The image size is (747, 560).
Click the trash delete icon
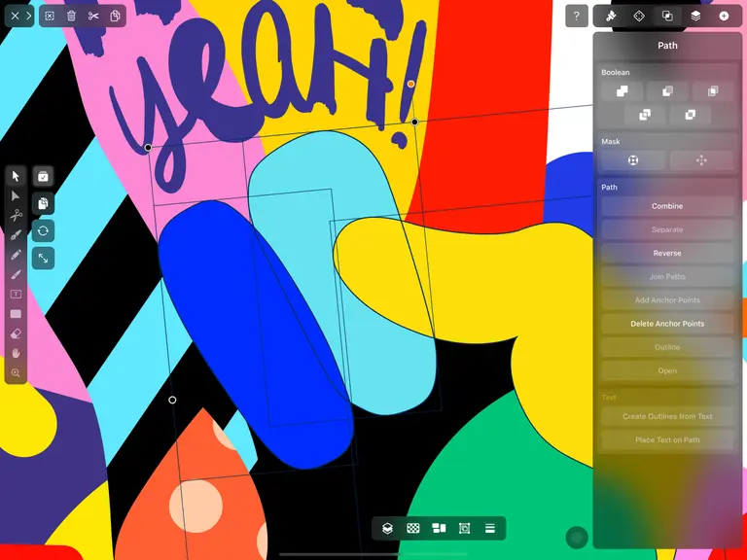click(71, 17)
